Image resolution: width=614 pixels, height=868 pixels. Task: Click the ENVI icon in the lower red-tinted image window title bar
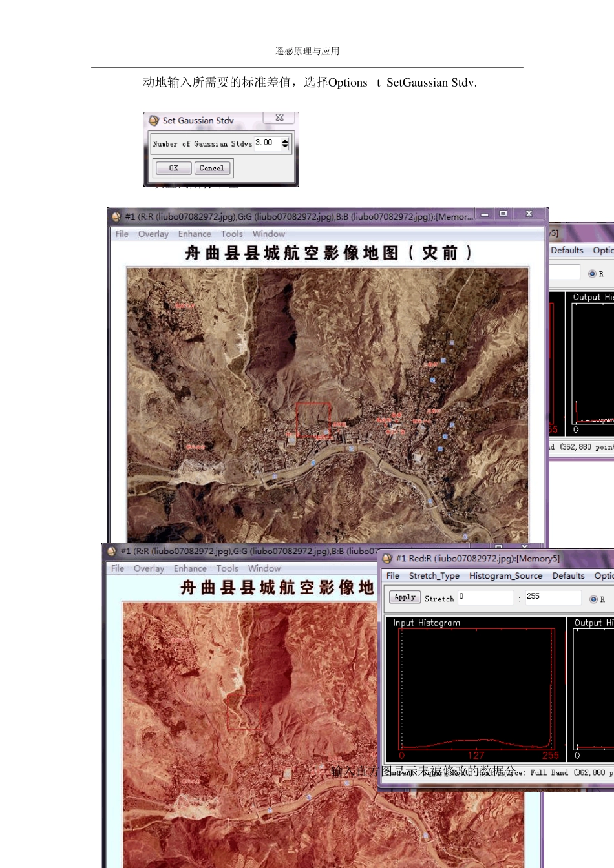112,551
